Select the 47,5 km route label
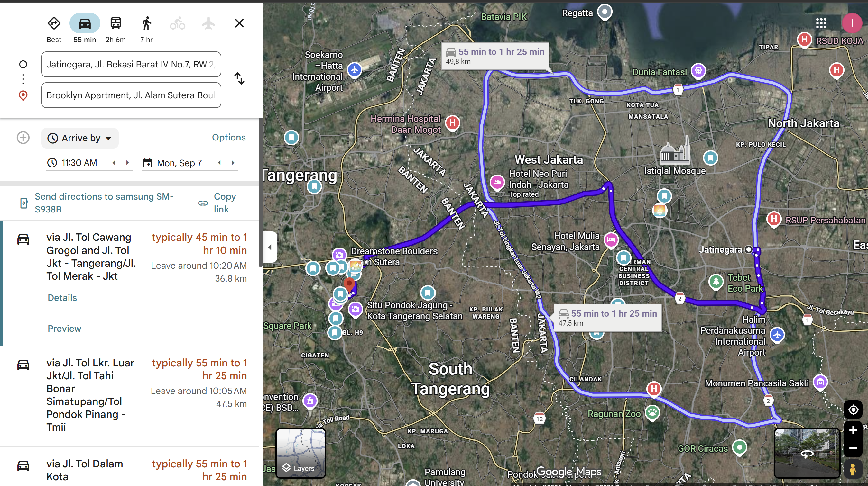Screen dimensions: 868x486 [x=607, y=318]
